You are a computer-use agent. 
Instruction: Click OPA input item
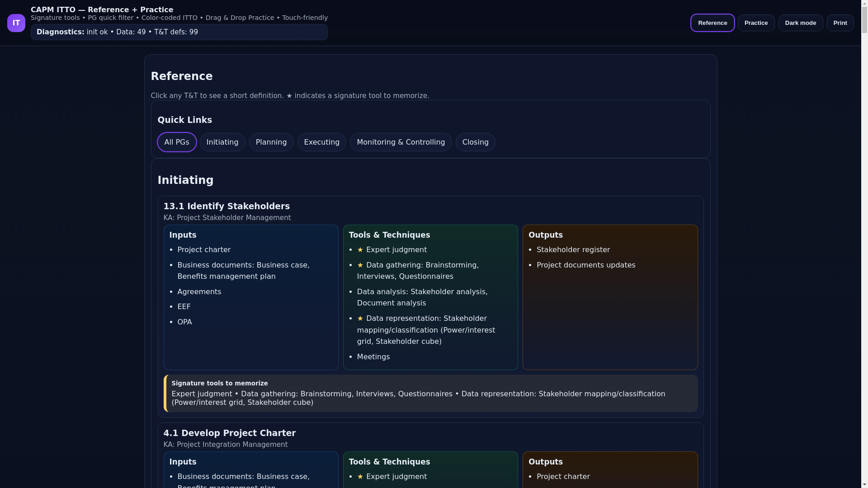185,322
